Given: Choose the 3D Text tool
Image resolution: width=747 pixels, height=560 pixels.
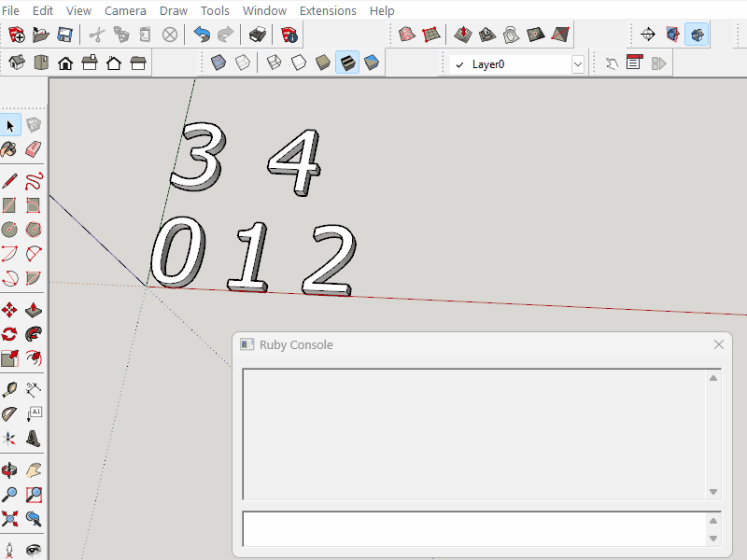Looking at the screenshot, I should pos(34,438).
